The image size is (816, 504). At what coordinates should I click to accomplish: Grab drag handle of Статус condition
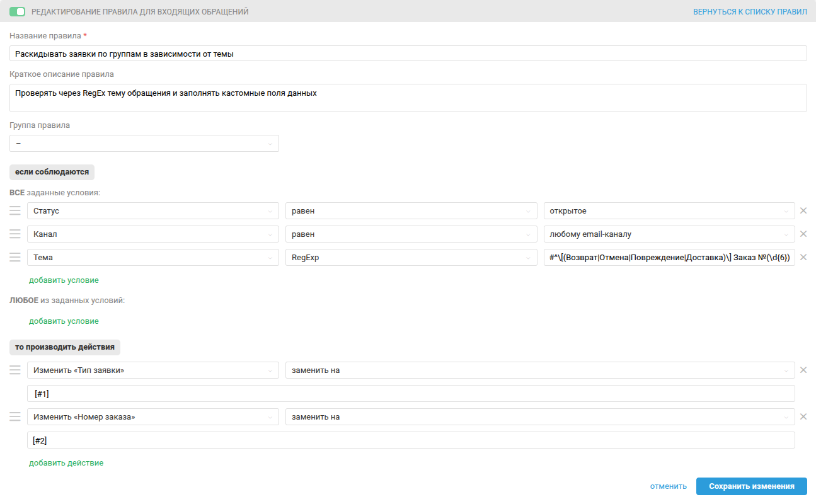point(15,211)
